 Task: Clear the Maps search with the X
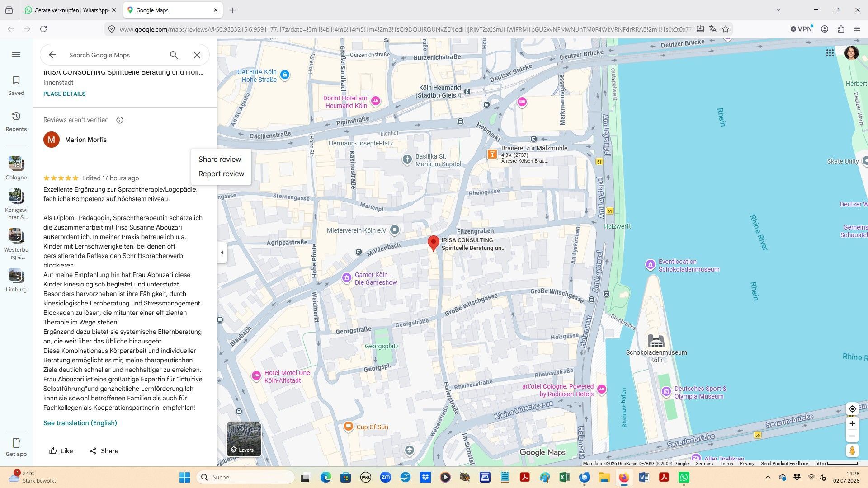coord(197,55)
